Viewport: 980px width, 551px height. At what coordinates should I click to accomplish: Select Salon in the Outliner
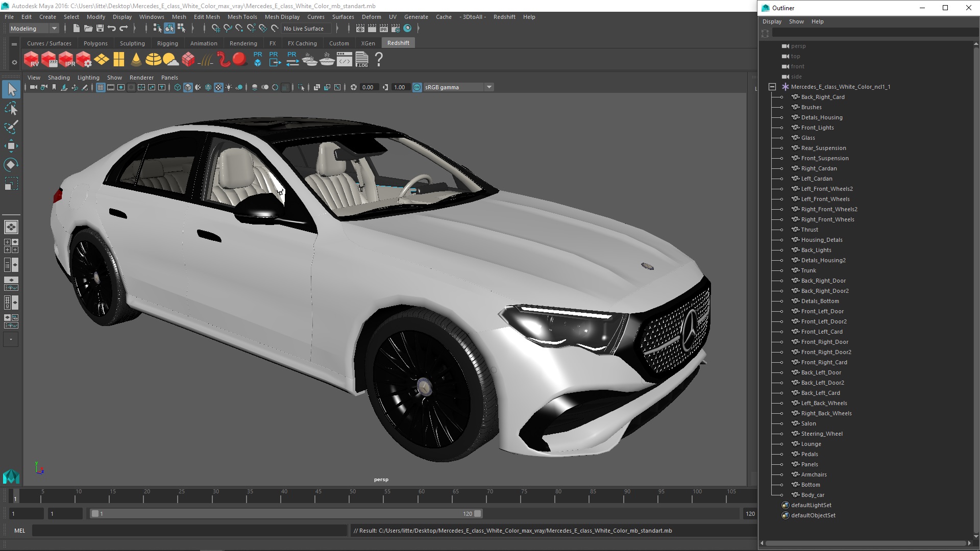[x=807, y=422]
